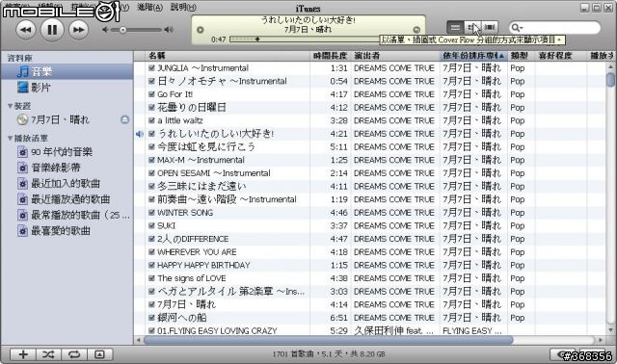The width and height of the screenshot is (617, 364).
Task: Select The signs of LOVE row
Action: click(x=370, y=278)
